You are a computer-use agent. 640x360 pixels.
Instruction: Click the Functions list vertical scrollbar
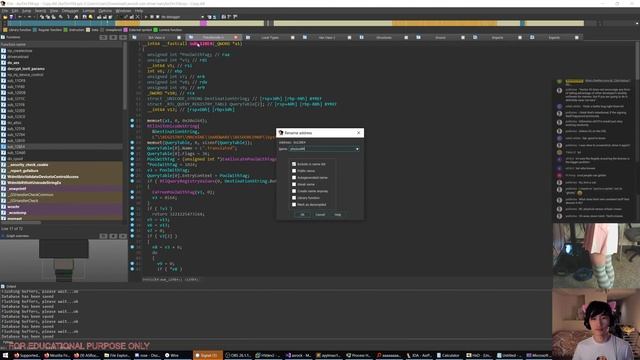125,76
